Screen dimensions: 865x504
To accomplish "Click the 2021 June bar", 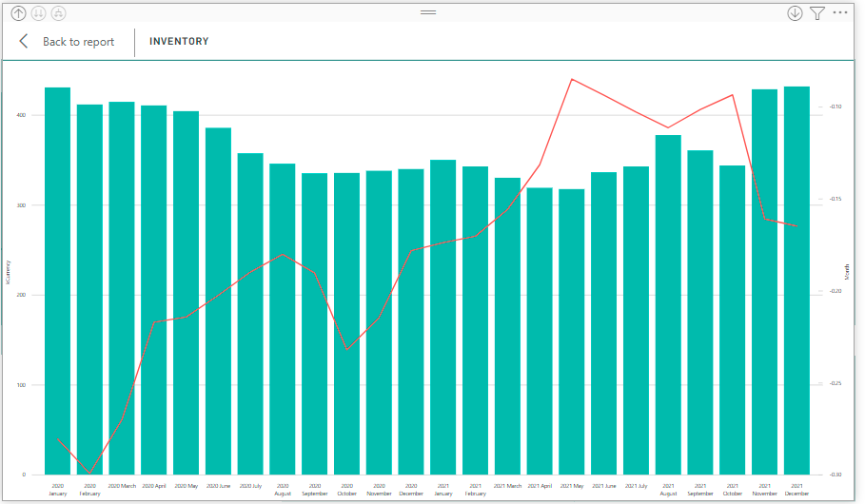I will pos(603,323).
